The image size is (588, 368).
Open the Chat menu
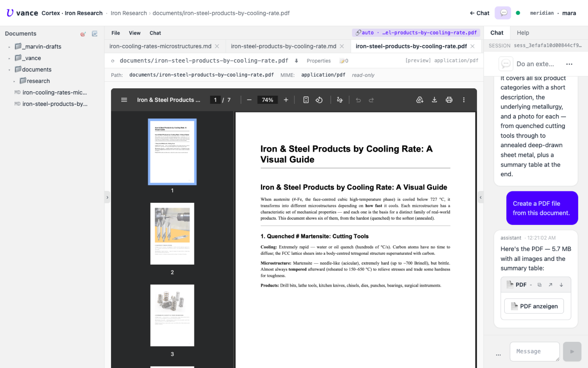pos(155,33)
